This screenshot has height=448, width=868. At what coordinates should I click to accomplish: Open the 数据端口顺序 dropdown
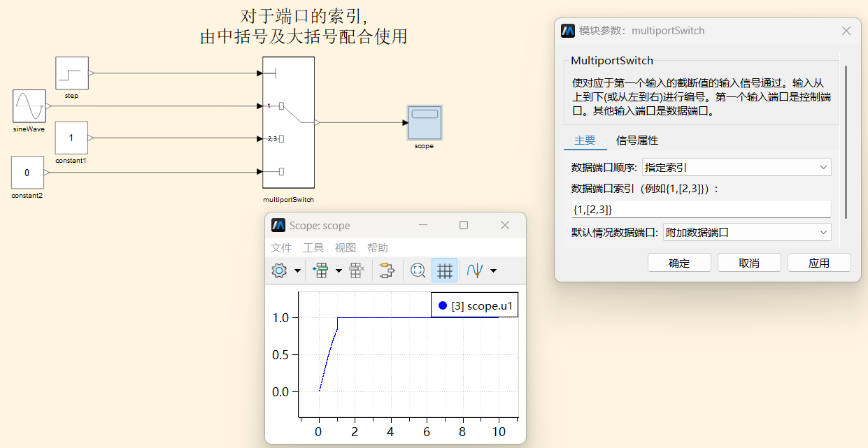(x=737, y=168)
